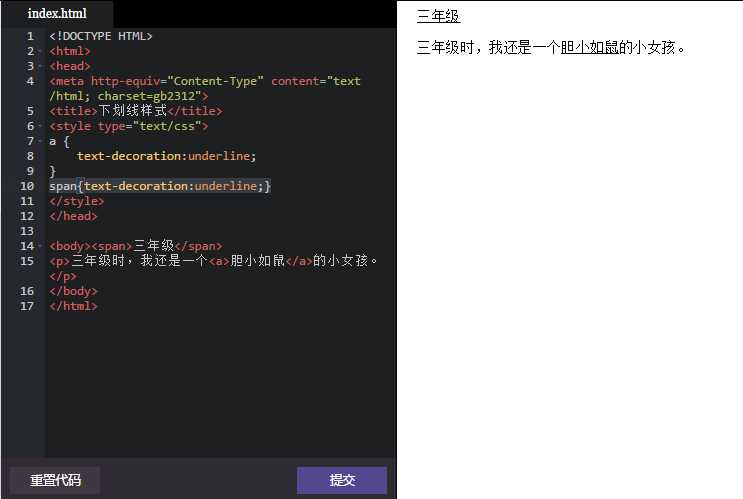Click the 提交 submit button
Screen dimensions: 743x499
tap(342, 480)
